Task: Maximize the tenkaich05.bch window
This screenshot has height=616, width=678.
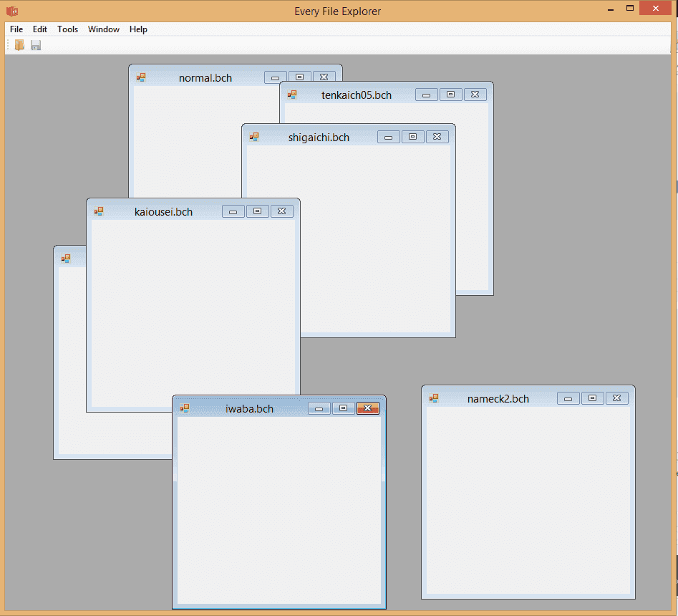Action: pos(450,95)
